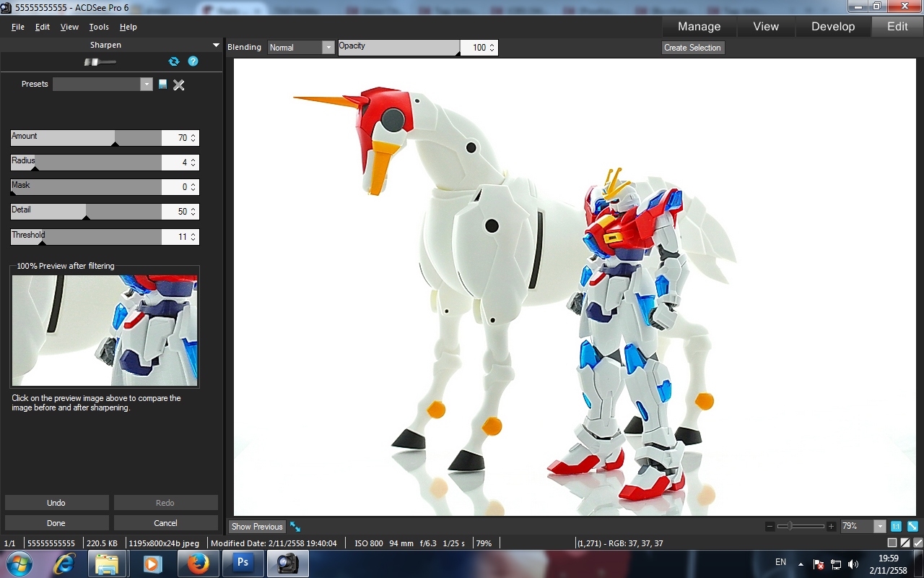
Task: Click the square status bar icon
Action: (x=892, y=543)
